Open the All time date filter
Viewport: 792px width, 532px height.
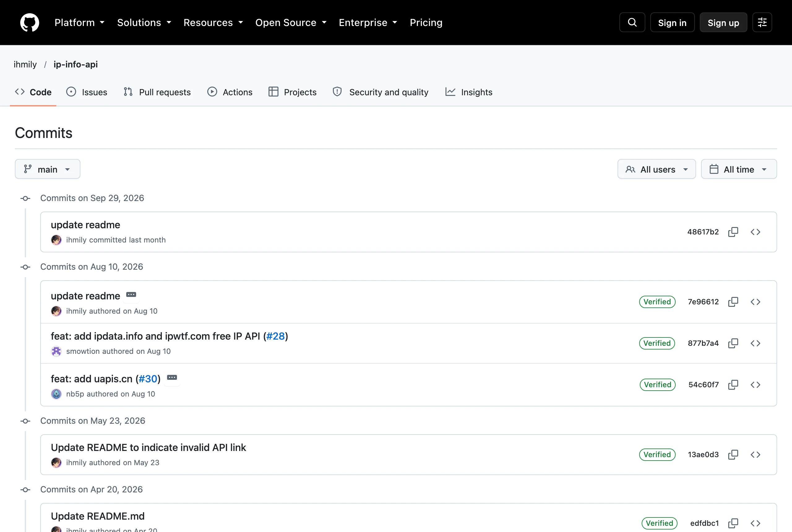pyautogui.click(x=739, y=169)
